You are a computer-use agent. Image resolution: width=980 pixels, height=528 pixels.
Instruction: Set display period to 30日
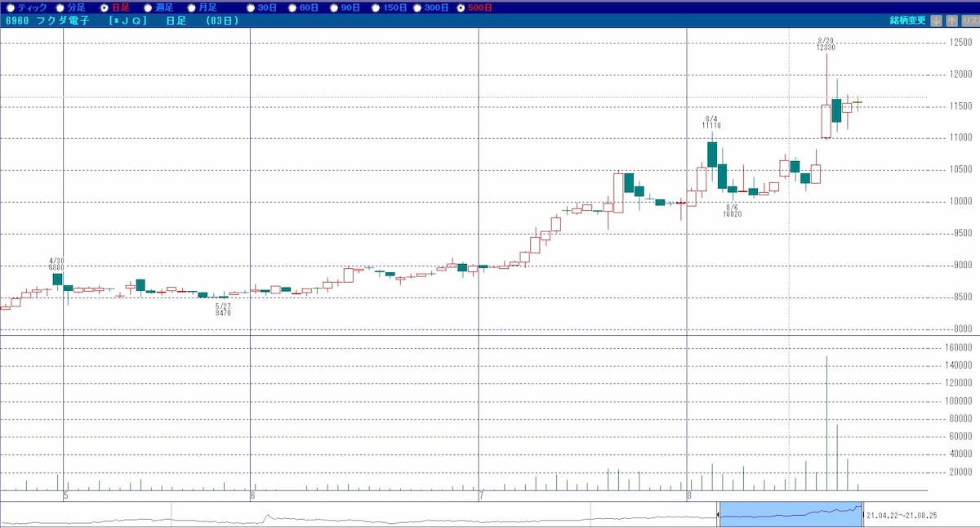[x=251, y=7]
